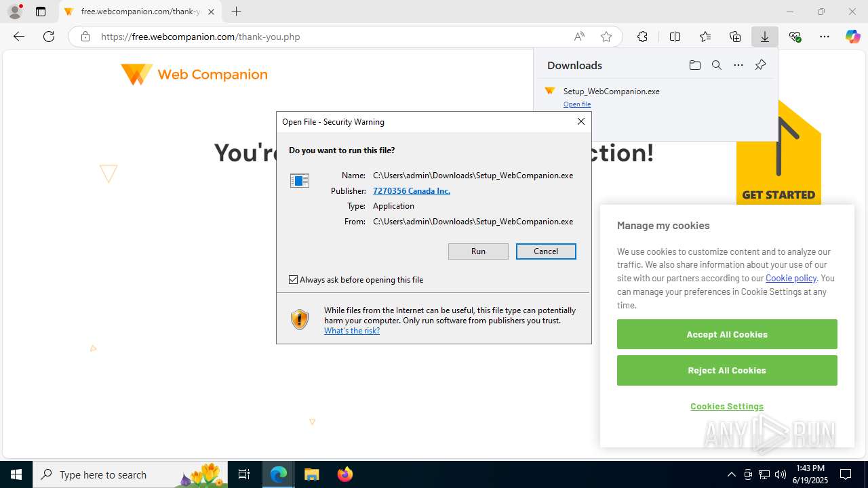Viewport: 868px width, 488px height.
Task: Toggle the Downloads toolbar button
Action: tap(765, 37)
